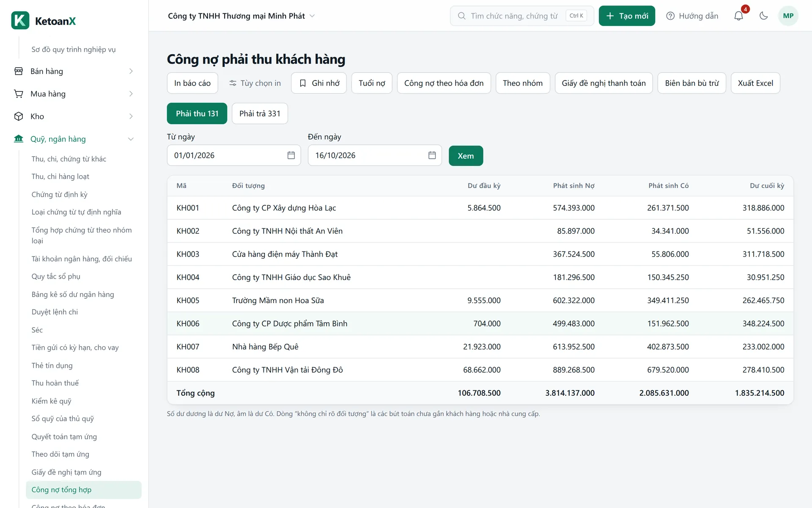This screenshot has width=812, height=508.
Task: Open Công nợ tổng hợp menu item
Action: (84, 490)
